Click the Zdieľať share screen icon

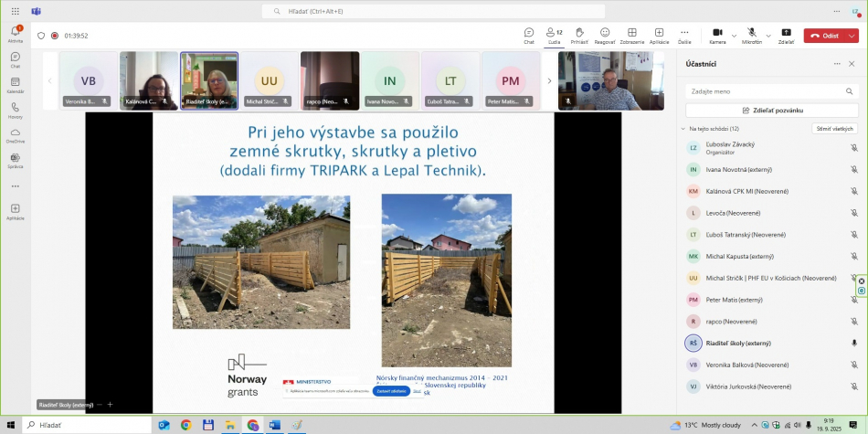pos(786,35)
